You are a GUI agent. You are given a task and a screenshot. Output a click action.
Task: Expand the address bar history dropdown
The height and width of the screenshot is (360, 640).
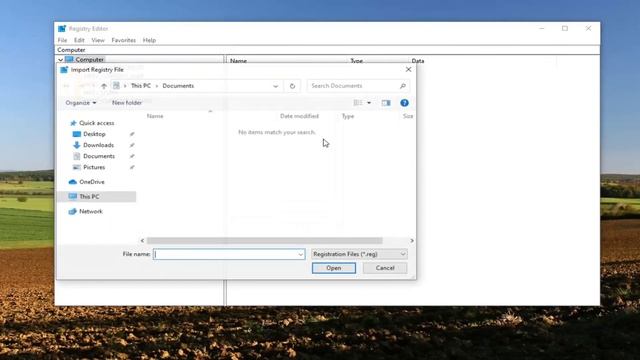276,86
